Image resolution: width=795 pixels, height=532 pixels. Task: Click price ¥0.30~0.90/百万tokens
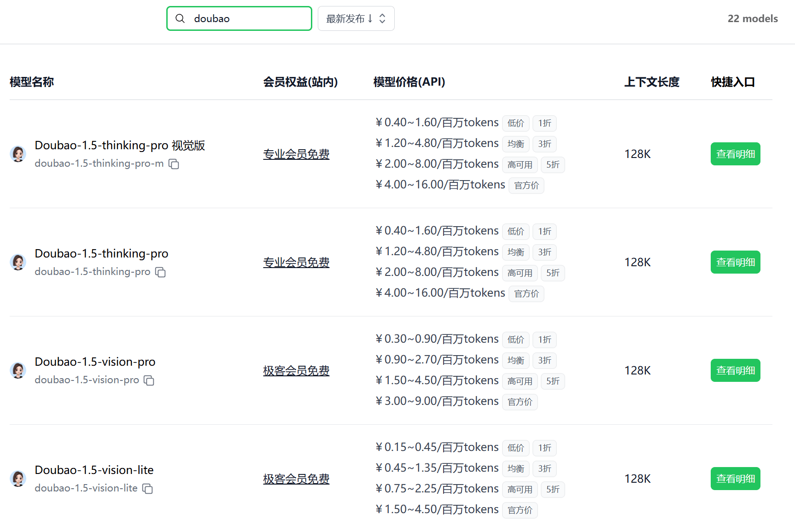pos(437,339)
